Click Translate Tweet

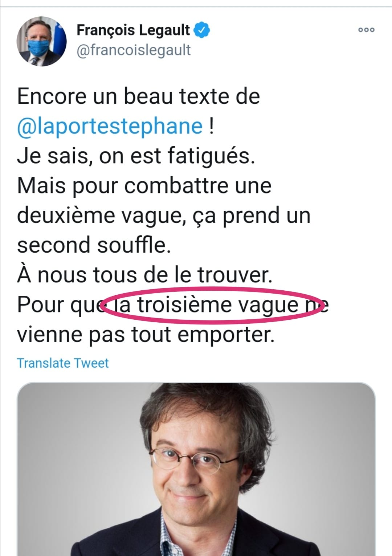coord(63,363)
